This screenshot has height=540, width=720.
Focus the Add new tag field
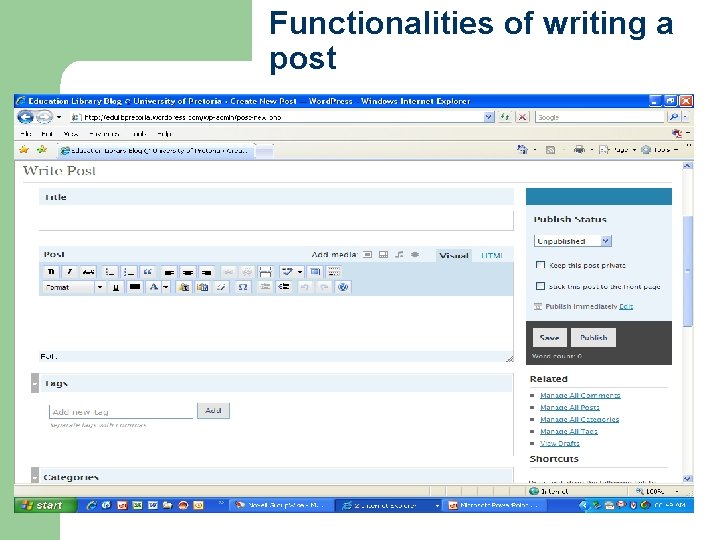click(121, 411)
